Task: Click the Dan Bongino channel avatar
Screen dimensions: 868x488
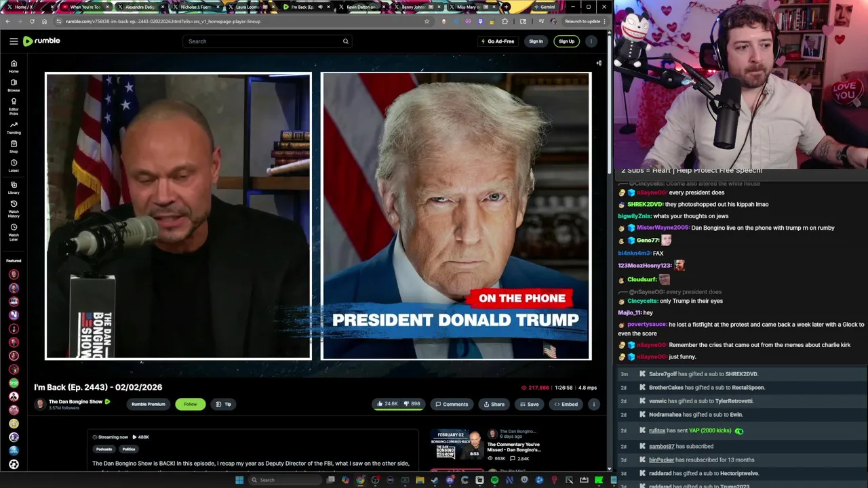Action: (x=40, y=404)
